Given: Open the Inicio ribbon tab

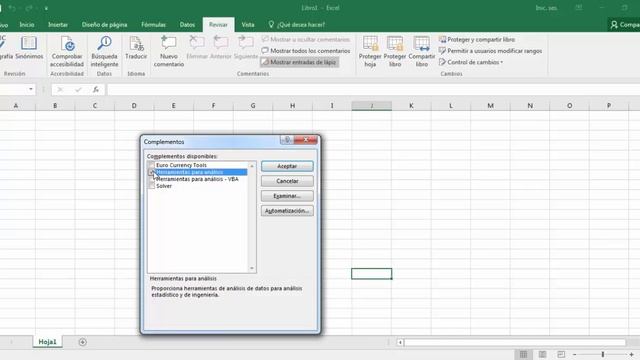Looking at the screenshot, I should click(x=27, y=24).
